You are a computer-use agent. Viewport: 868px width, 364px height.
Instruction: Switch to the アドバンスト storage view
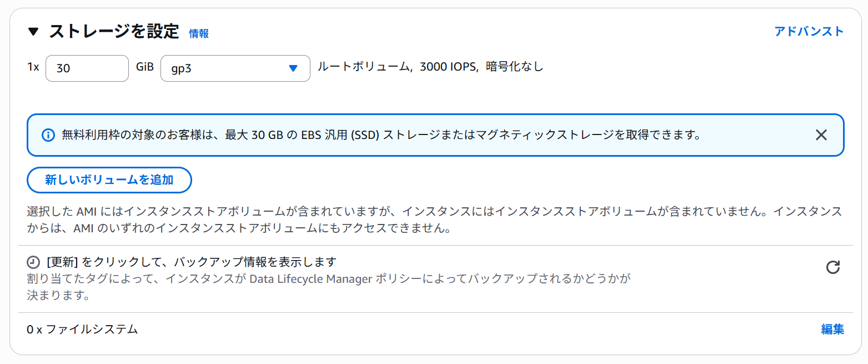coord(809,32)
